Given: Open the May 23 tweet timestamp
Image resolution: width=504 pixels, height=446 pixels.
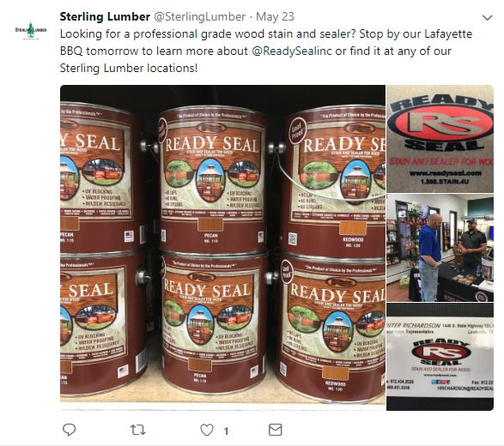Looking at the screenshot, I should click(x=275, y=16).
